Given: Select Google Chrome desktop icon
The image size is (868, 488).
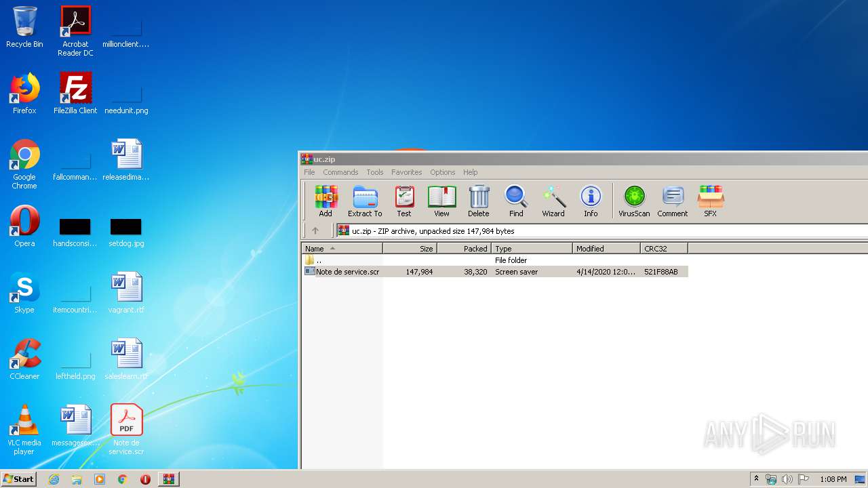Looking at the screenshot, I should [24, 164].
